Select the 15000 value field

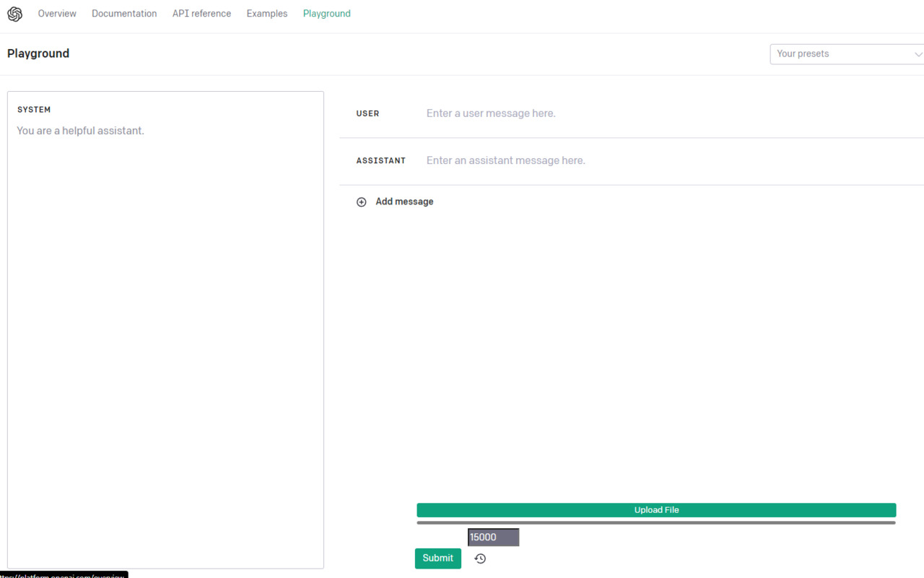493,537
